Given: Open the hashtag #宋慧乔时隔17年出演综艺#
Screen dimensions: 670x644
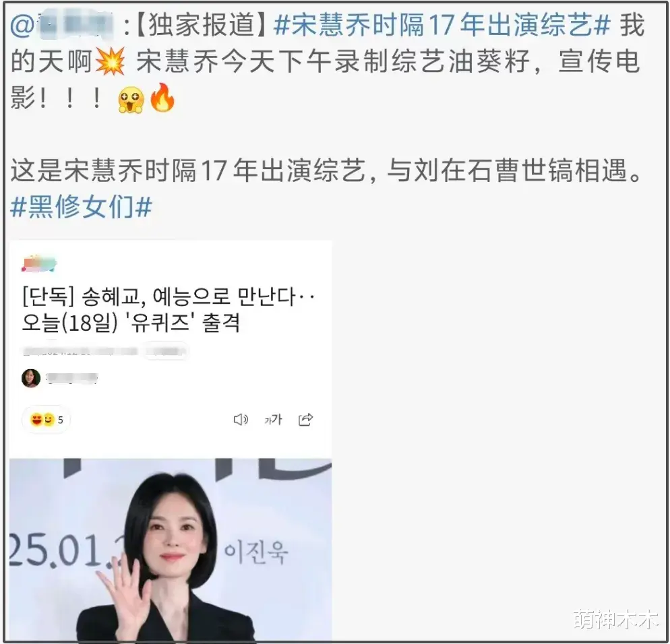Looking at the screenshot, I should (x=441, y=25).
